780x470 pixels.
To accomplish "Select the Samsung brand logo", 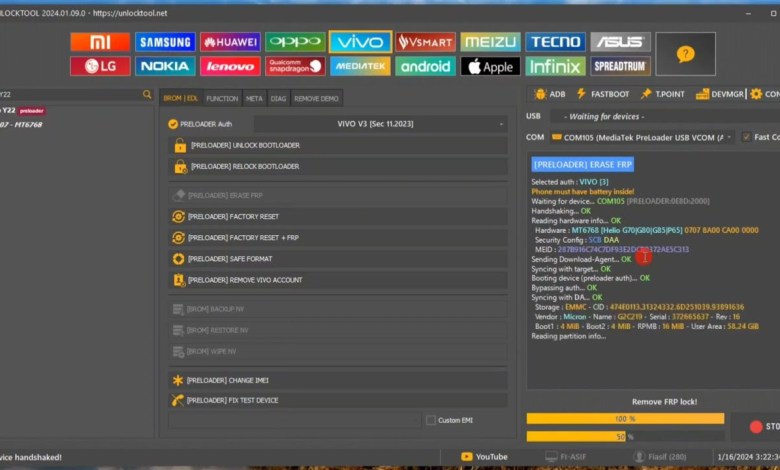I will pyautogui.click(x=165, y=42).
